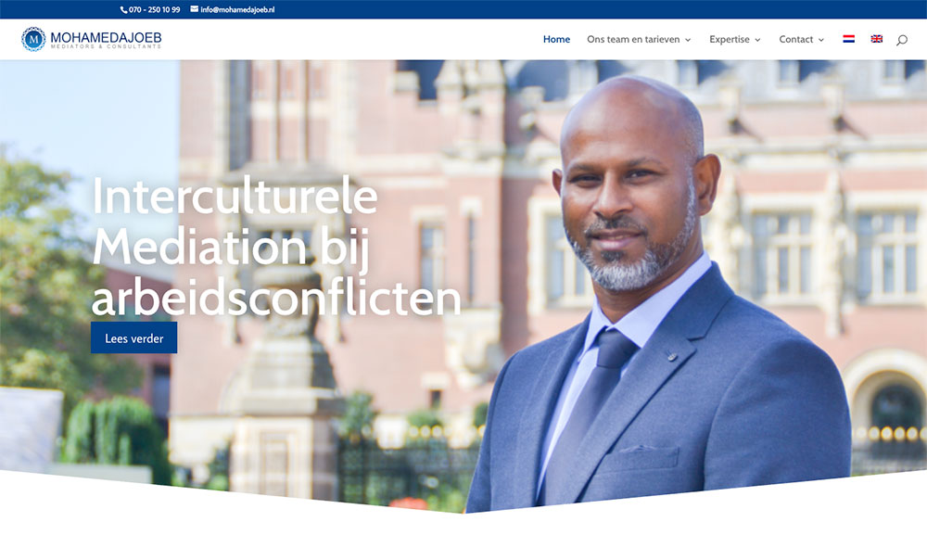This screenshot has height=560, width=927.
Task: Click the search magnifier icon
Action: (x=901, y=40)
